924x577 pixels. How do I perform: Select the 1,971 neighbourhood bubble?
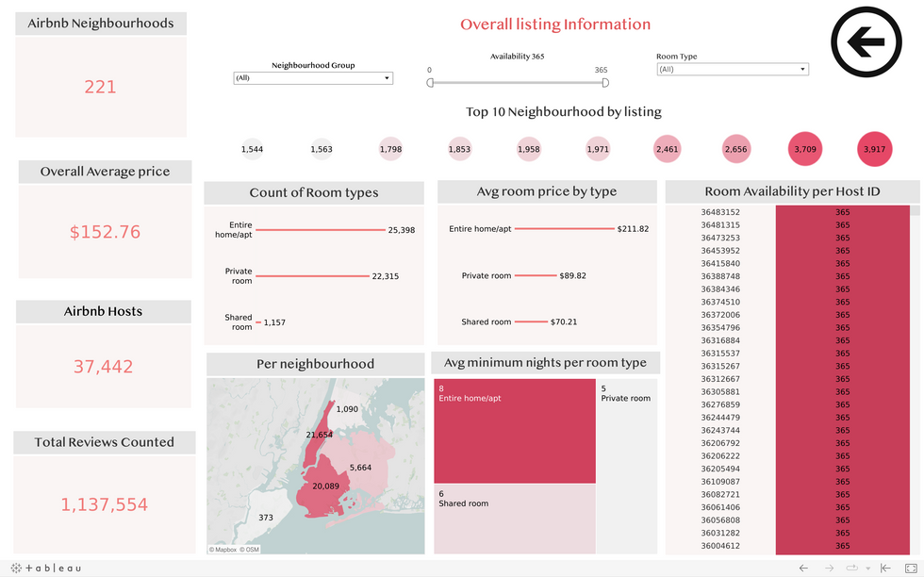click(598, 149)
